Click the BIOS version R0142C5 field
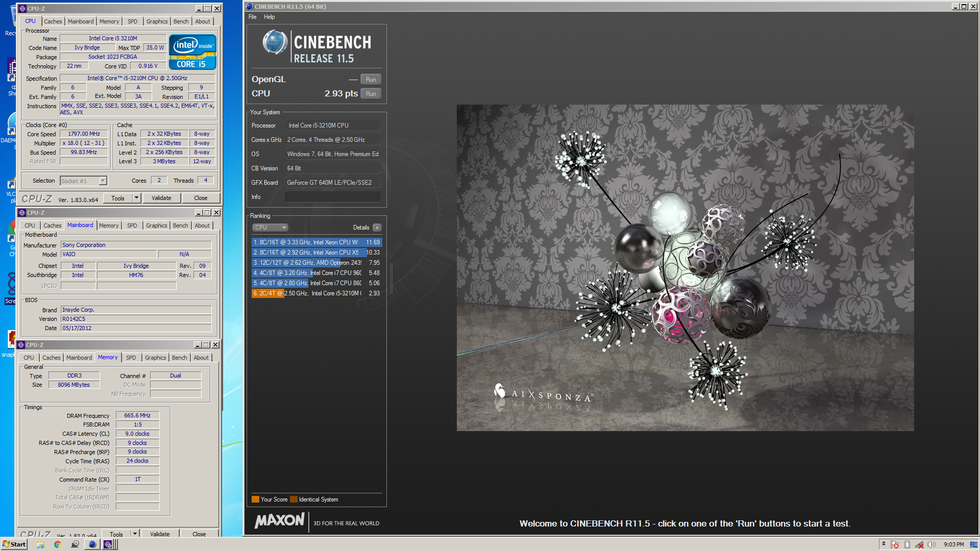The height and width of the screenshot is (551, 980). 136,319
